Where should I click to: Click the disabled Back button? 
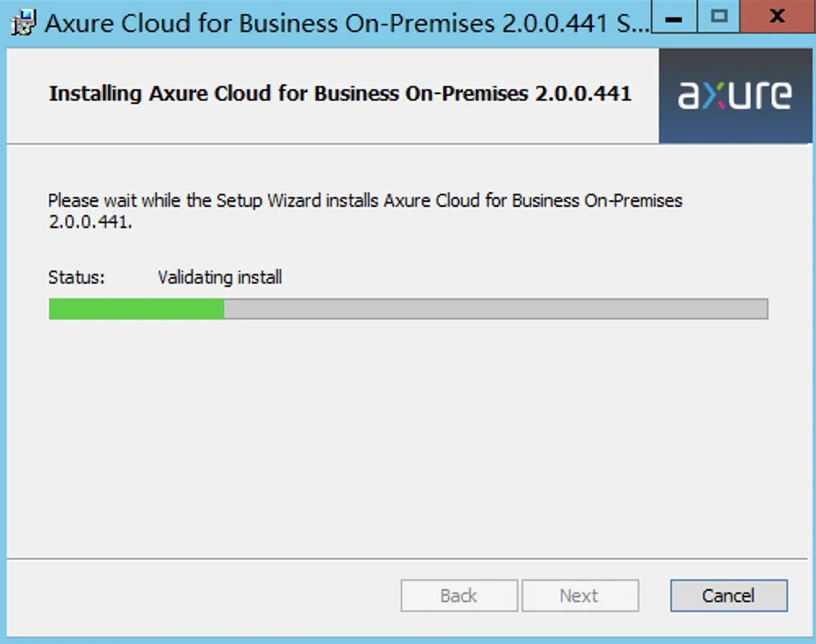pos(458,596)
